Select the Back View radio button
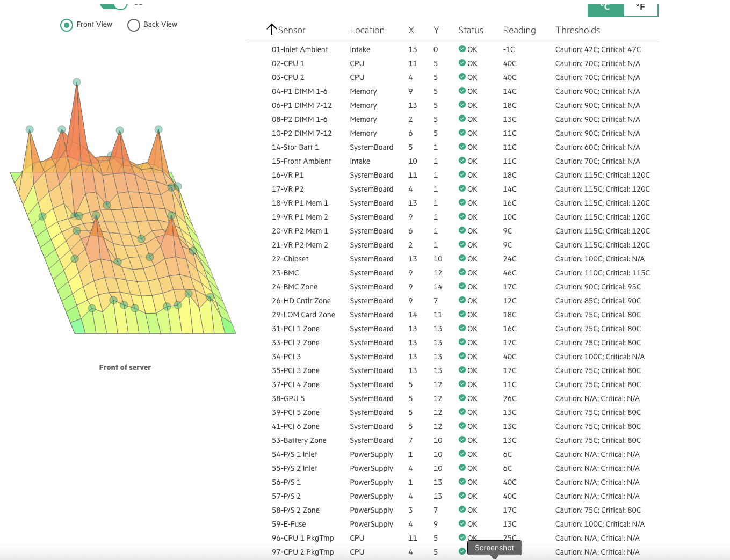The width and height of the screenshot is (730, 560). point(134,25)
